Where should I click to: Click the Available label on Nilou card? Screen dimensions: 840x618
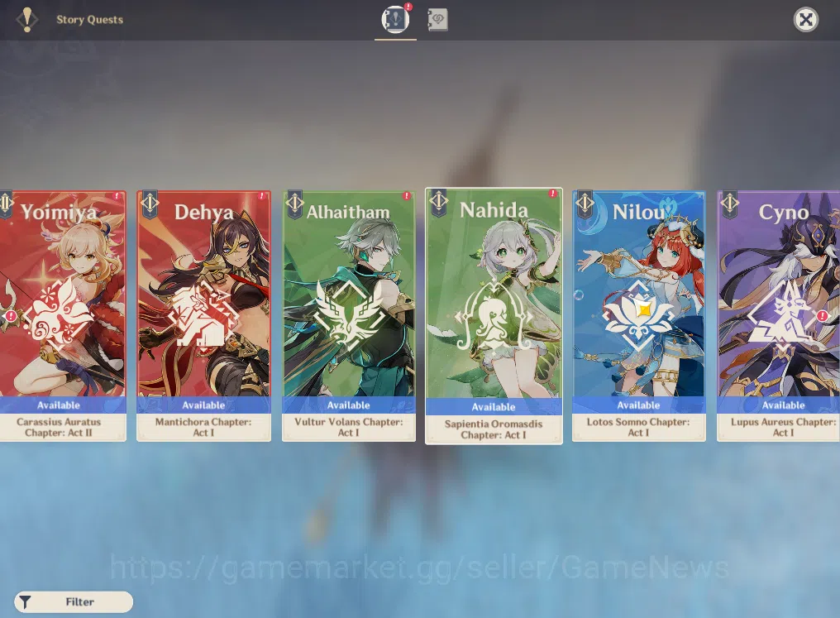[x=638, y=405]
